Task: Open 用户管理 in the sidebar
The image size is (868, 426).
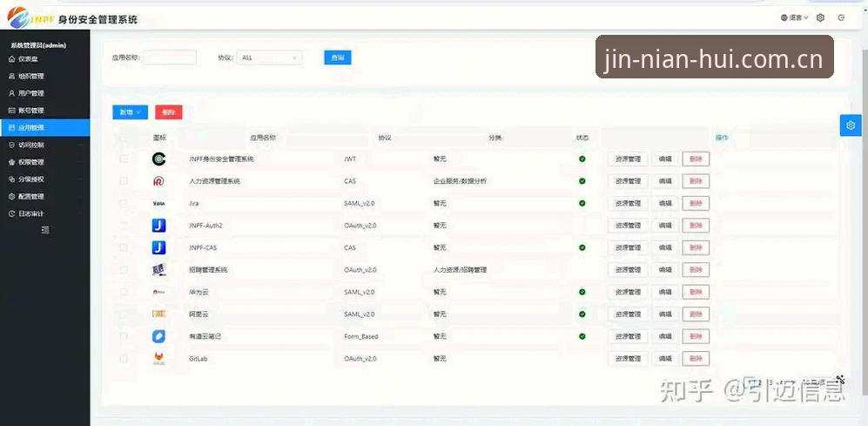Action: pyautogui.click(x=45, y=93)
